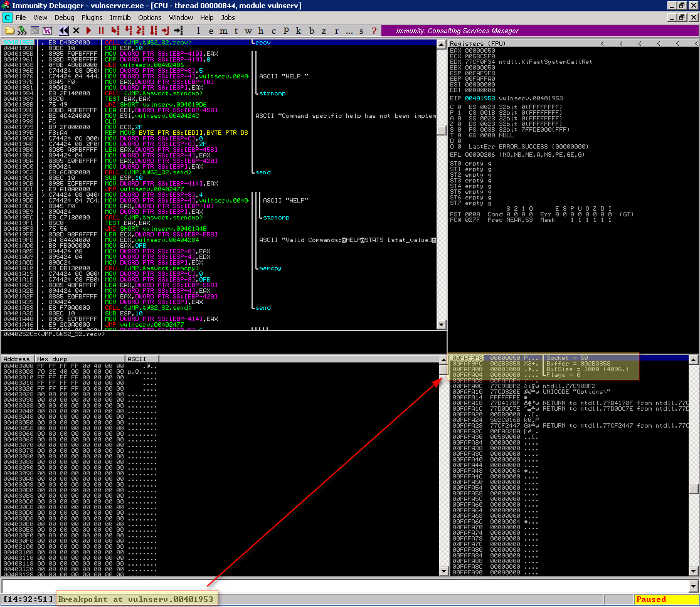Show the Log window via 'l' button

click(x=198, y=30)
